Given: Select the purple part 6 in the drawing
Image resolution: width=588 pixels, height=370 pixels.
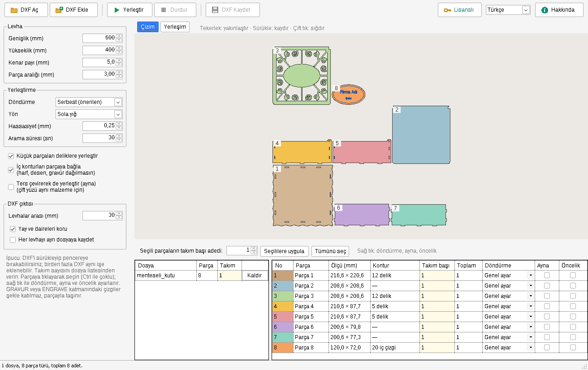Looking at the screenshot, I should (x=362, y=215).
